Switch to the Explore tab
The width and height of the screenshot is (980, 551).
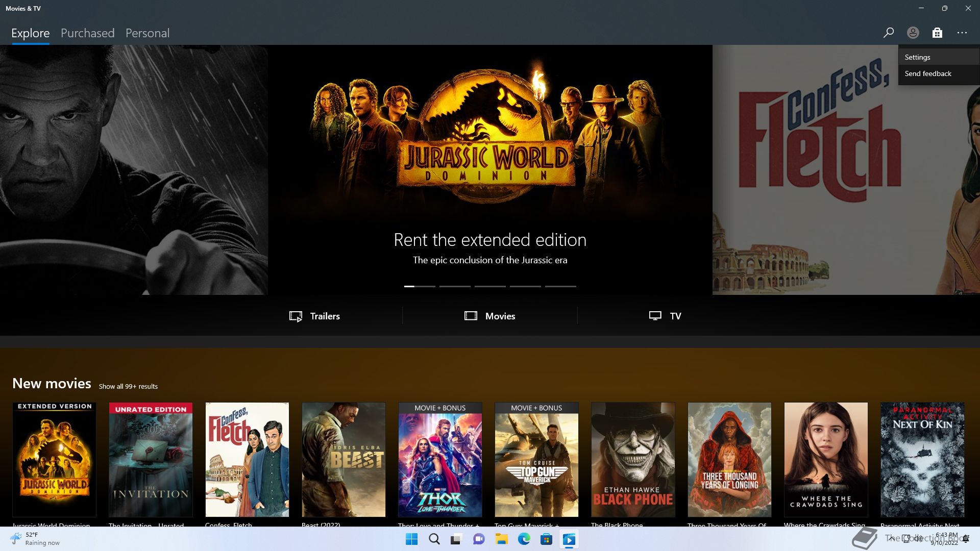click(x=31, y=33)
